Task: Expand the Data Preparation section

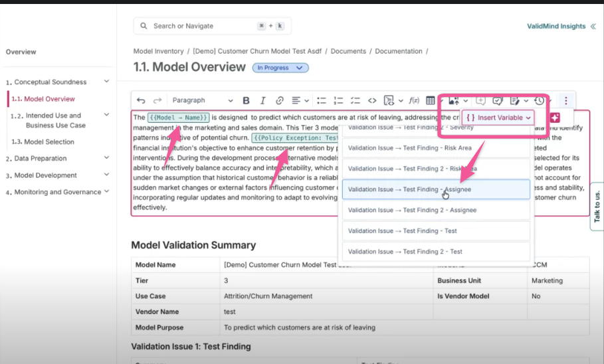Action: (x=106, y=158)
